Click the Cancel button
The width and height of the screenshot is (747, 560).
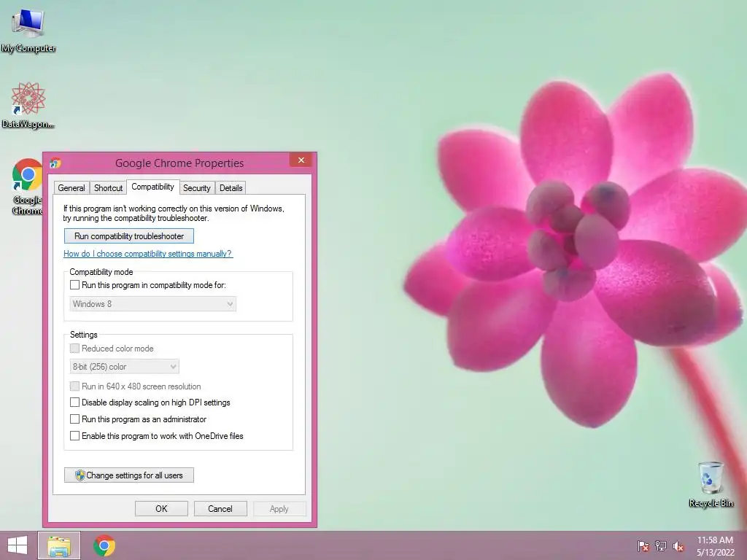pos(220,508)
